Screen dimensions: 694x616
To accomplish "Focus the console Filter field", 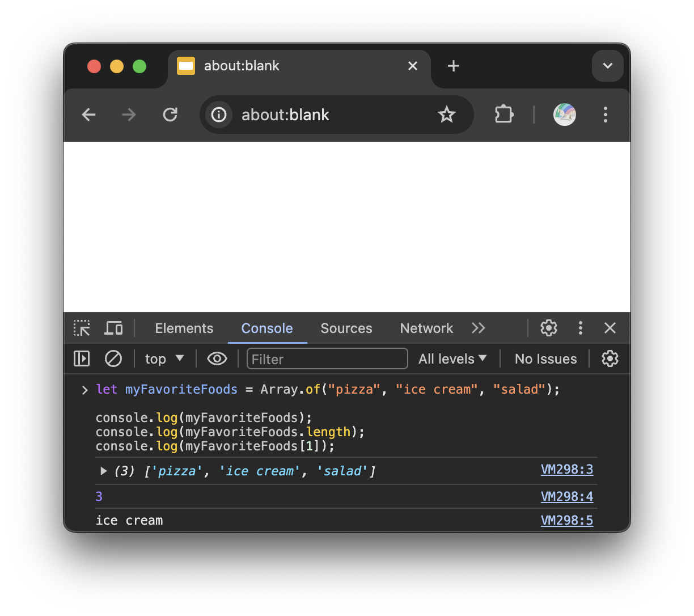I will [x=327, y=358].
